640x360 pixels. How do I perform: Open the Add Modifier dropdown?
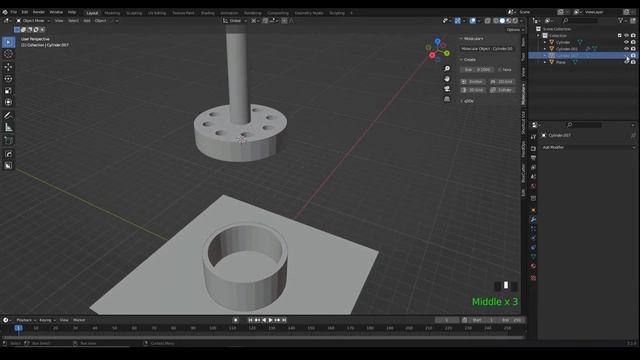click(x=588, y=147)
